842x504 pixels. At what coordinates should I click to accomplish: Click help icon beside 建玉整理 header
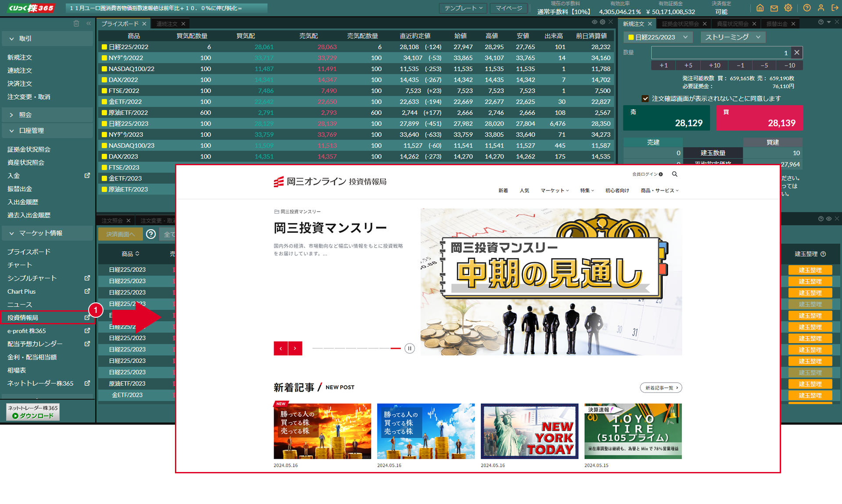click(x=823, y=254)
